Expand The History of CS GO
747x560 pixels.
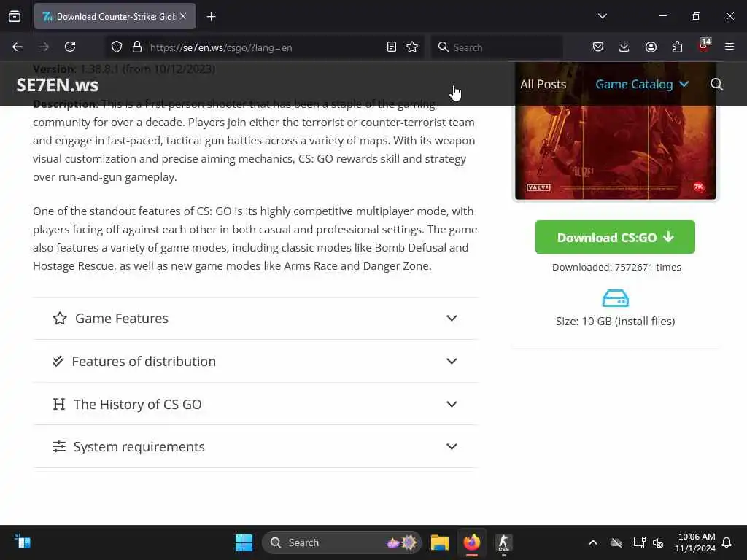click(256, 404)
